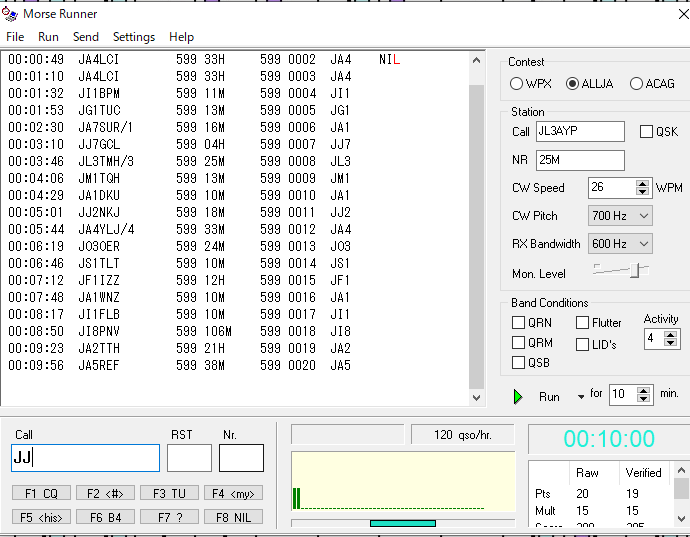Click the station NR field 25M
Image resolution: width=690 pixels, height=537 pixels.
[x=580, y=160]
